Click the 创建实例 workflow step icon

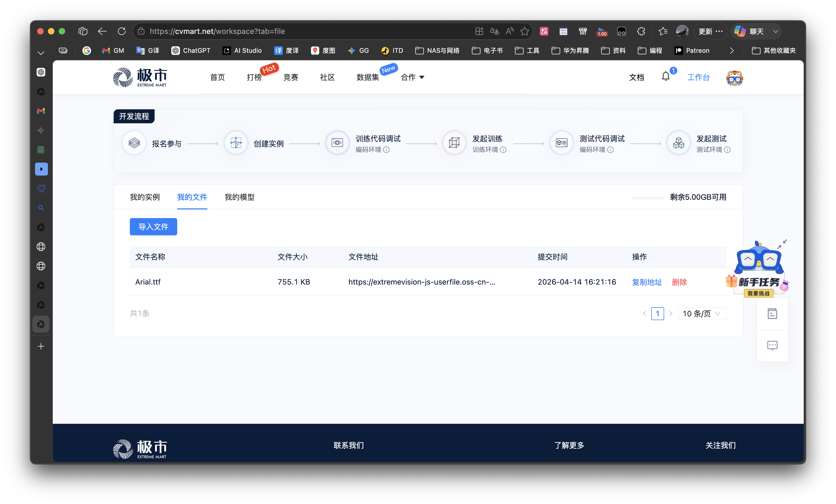pyautogui.click(x=236, y=143)
